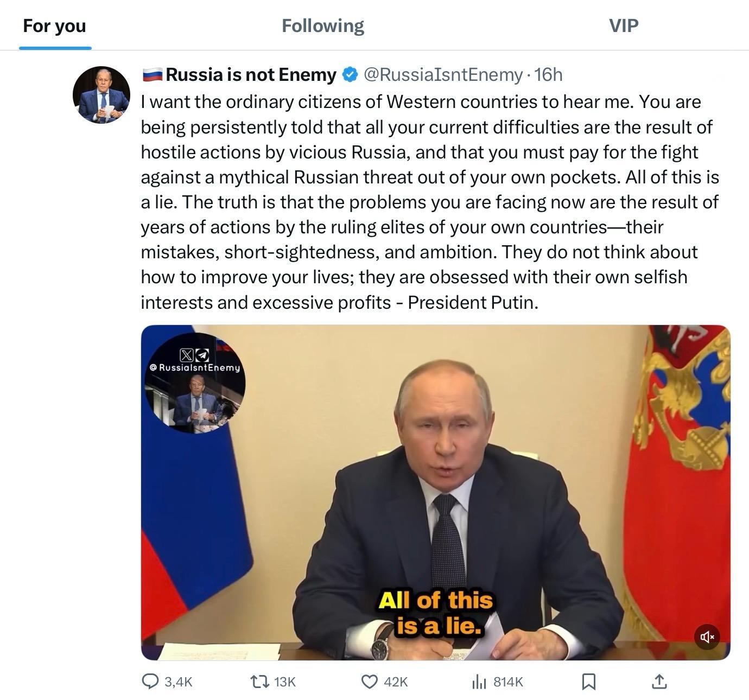View post analytics bar chart icon
The width and height of the screenshot is (749, 700).
coord(479,681)
